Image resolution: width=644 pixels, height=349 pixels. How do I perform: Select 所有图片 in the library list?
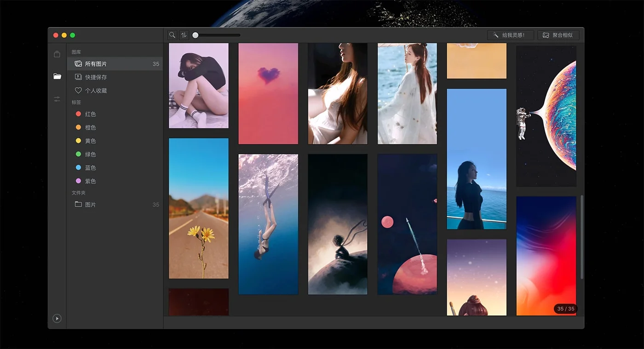tap(96, 64)
